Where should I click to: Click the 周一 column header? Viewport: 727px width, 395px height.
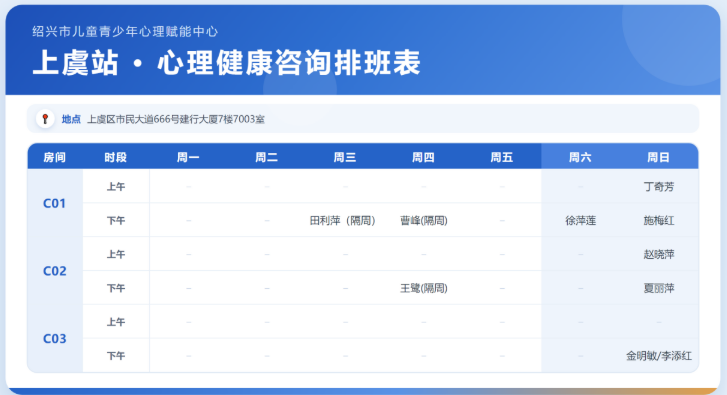click(x=188, y=157)
